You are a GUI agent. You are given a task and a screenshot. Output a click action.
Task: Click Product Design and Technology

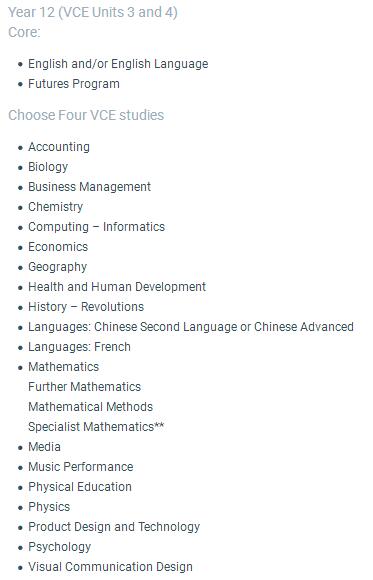[x=114, y=527]
